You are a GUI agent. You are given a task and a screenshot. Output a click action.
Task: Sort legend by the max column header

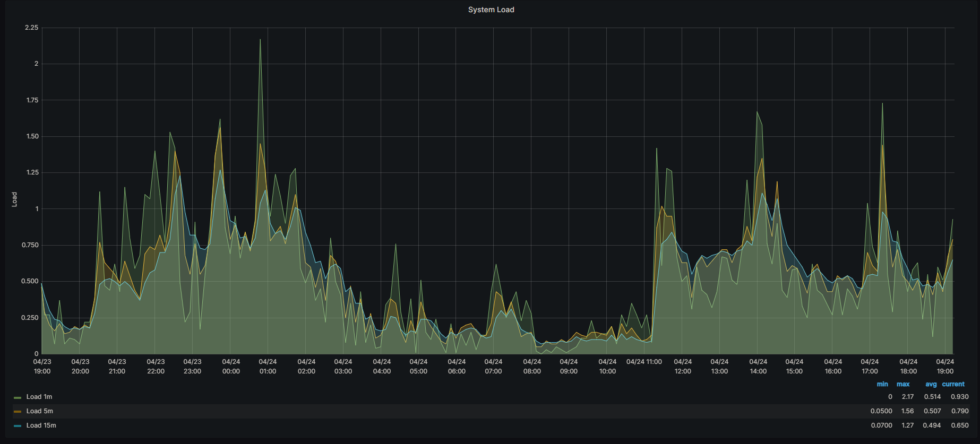tap(903, 384)
